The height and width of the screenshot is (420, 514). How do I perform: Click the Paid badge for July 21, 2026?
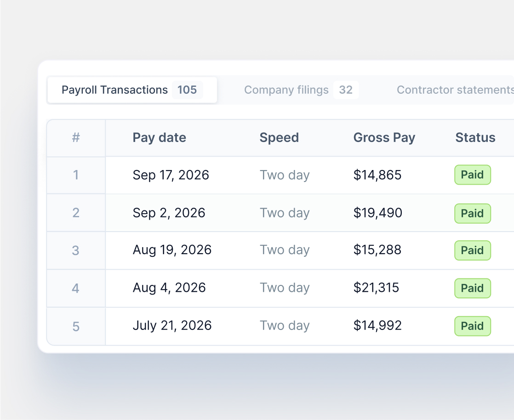click(472, 326)
